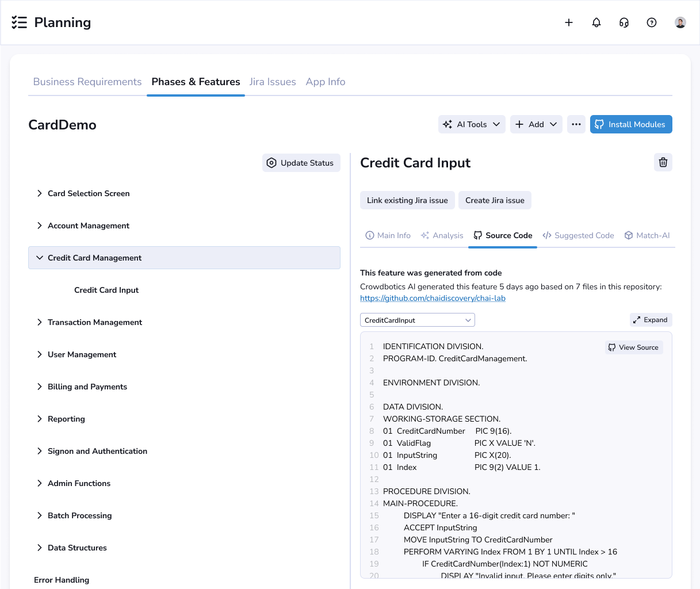Select the Analysis tab
The height and width of the screenshot is (589, 700).
[x=442, y=235]
